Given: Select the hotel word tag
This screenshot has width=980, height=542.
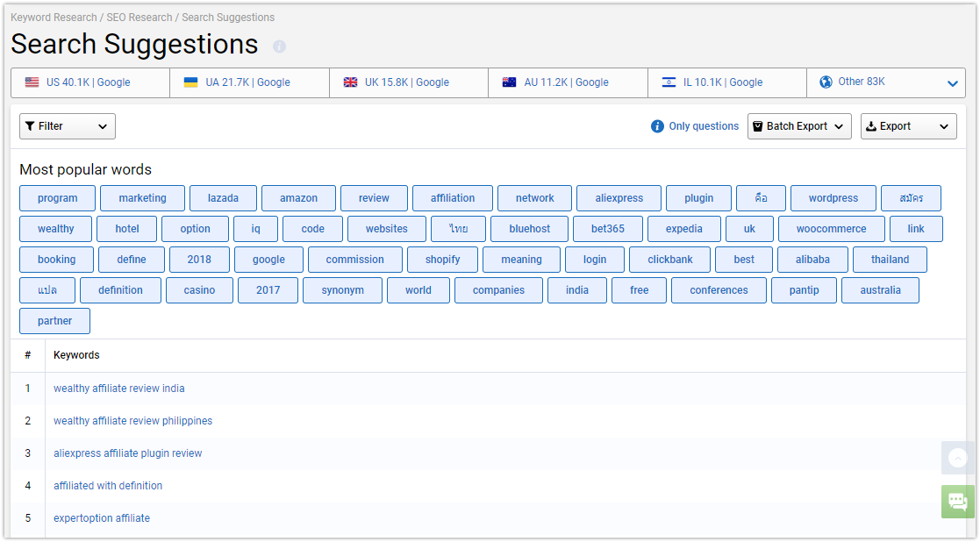Looking at the screenshot, I should [x=127, y=229].
